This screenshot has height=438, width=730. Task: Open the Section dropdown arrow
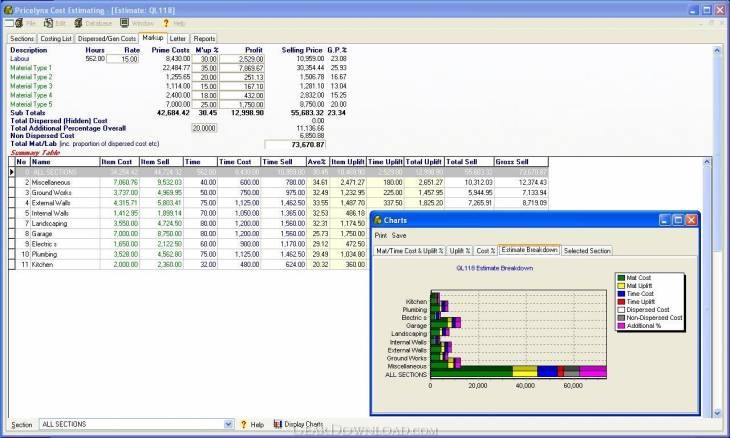(x=228, y=424)
